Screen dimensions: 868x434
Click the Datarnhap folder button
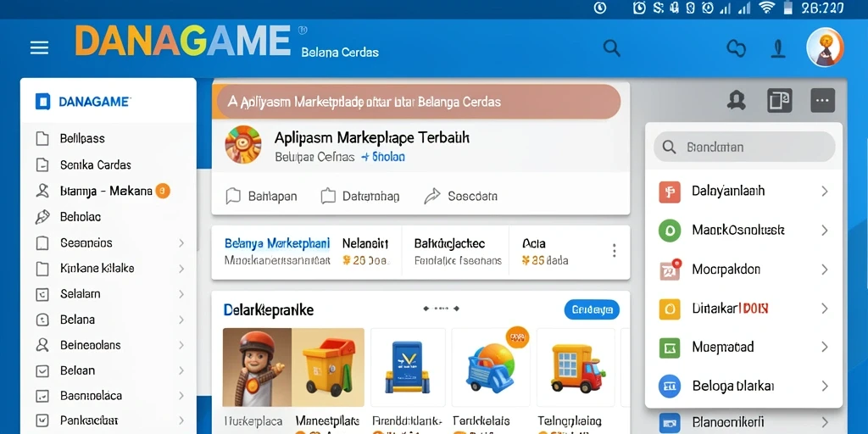359,196
